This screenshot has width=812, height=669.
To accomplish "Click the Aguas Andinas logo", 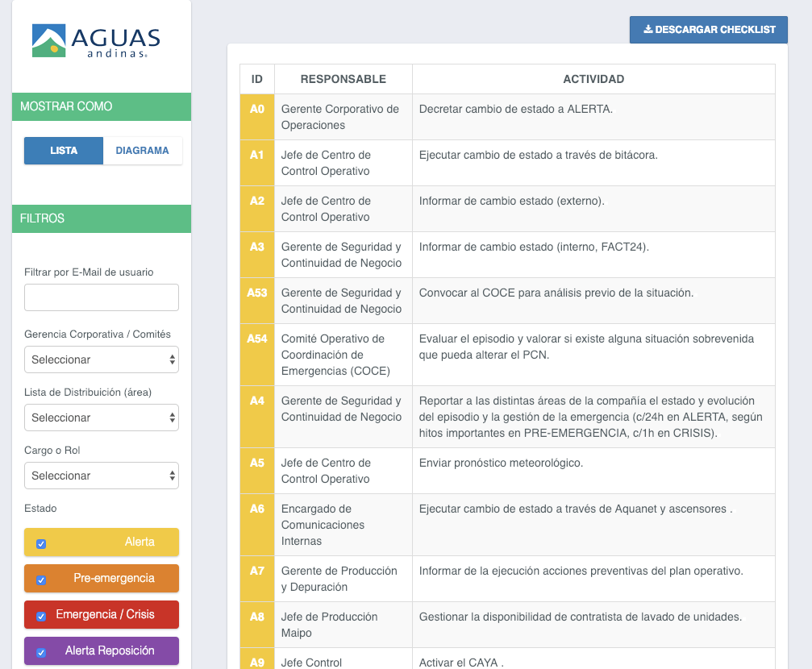I will [96, 41].
